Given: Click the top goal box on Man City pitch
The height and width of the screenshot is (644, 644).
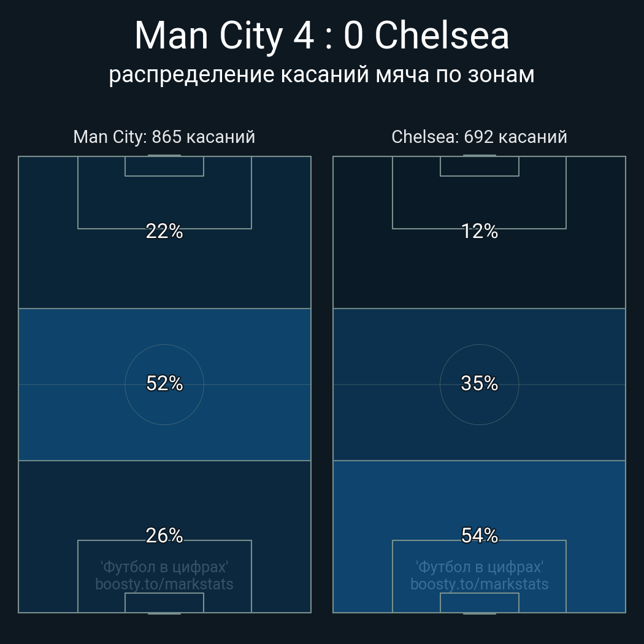Looking at the screenshot, I should (x=164, y=166).
